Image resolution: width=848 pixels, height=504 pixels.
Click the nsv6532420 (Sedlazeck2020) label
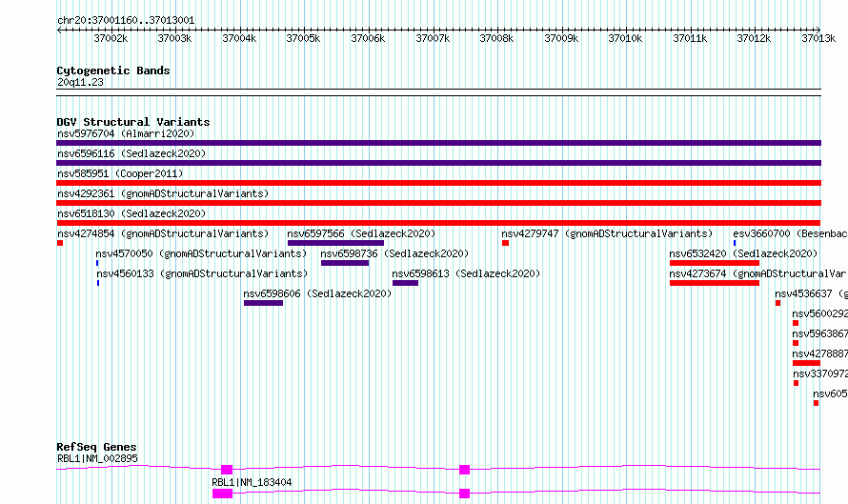[743, 253]
